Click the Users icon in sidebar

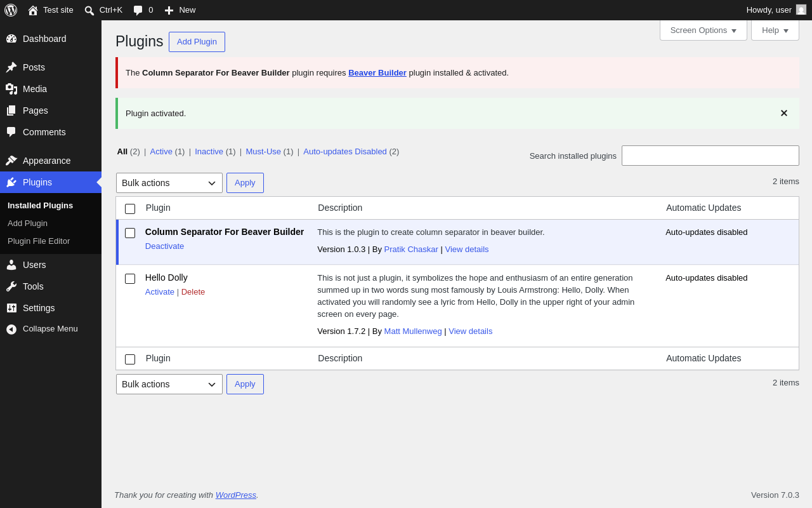11,265
